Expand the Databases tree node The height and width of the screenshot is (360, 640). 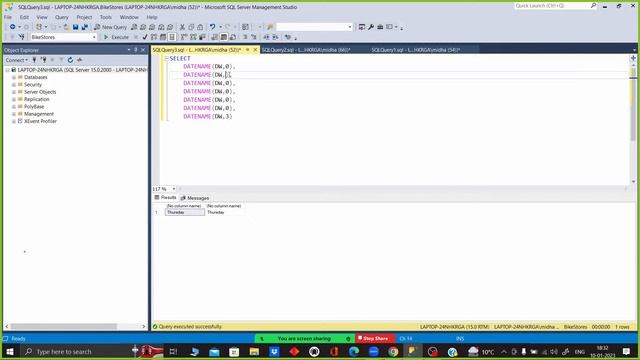click(x=14, y=77)
